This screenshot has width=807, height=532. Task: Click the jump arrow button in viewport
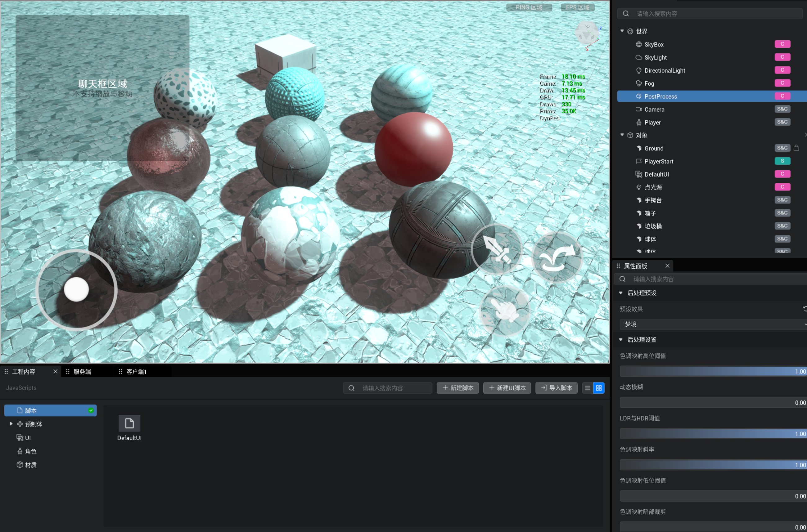[x=557, y=257]
